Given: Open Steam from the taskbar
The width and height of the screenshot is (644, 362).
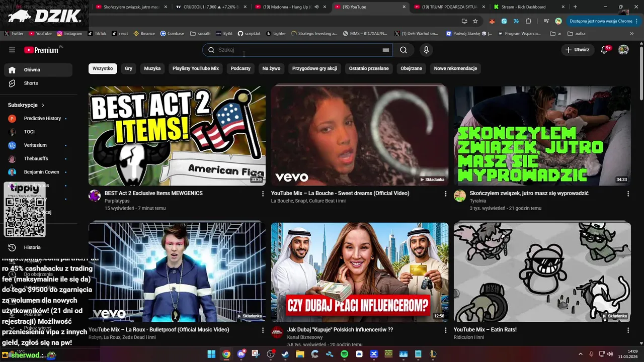Looking at the screenshot, I should click(x=285, y=354).
